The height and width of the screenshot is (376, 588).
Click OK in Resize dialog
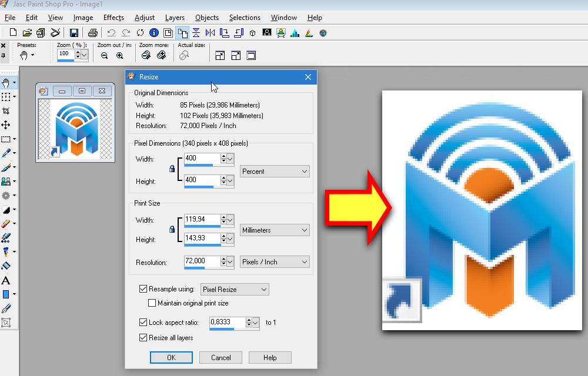171,358
